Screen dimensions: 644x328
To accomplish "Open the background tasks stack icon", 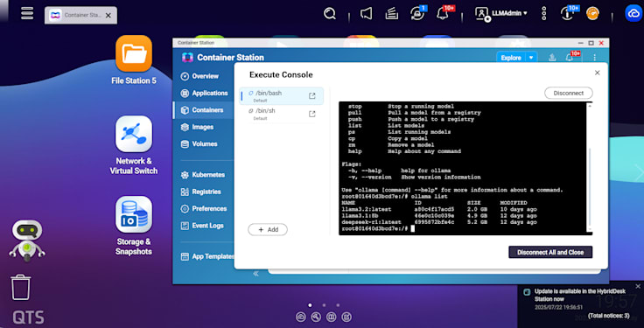I will pos(392,13).
